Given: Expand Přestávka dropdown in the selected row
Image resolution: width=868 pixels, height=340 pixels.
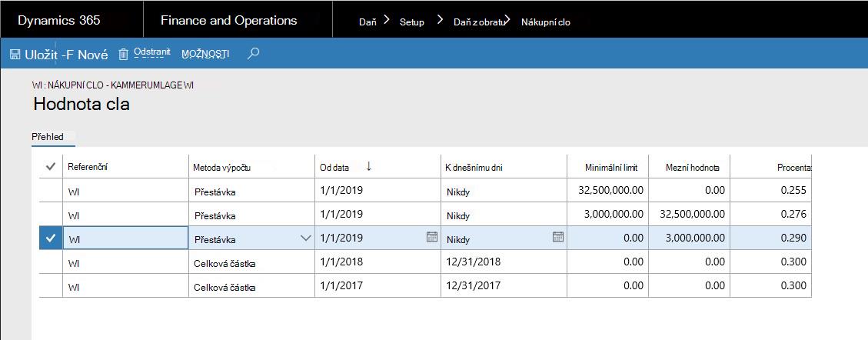Looking at the screenshot, I should pos(305,238).
